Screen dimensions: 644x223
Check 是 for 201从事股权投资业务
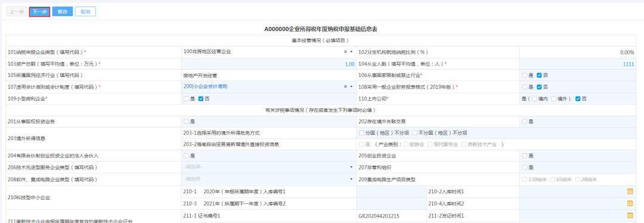[187, 122]
